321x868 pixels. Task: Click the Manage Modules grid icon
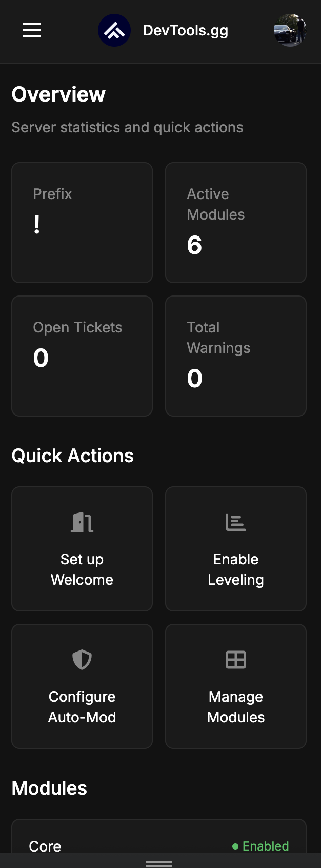(236, 660)
